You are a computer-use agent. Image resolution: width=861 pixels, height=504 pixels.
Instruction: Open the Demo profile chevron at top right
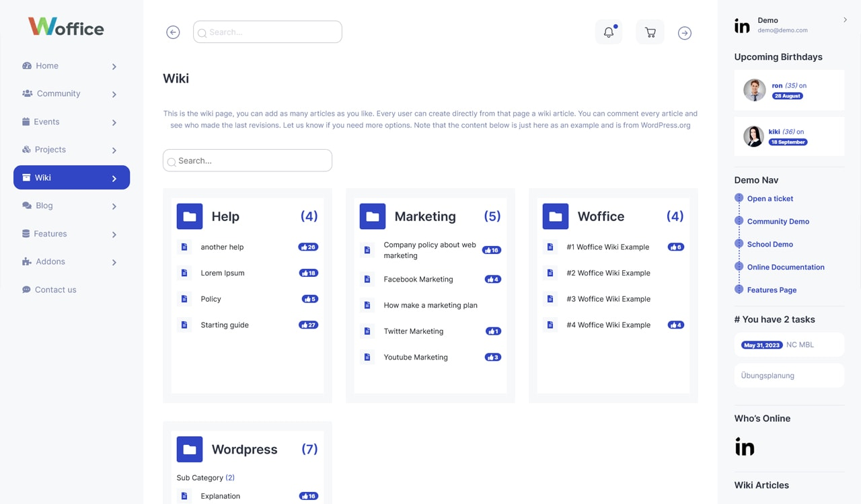845,20
